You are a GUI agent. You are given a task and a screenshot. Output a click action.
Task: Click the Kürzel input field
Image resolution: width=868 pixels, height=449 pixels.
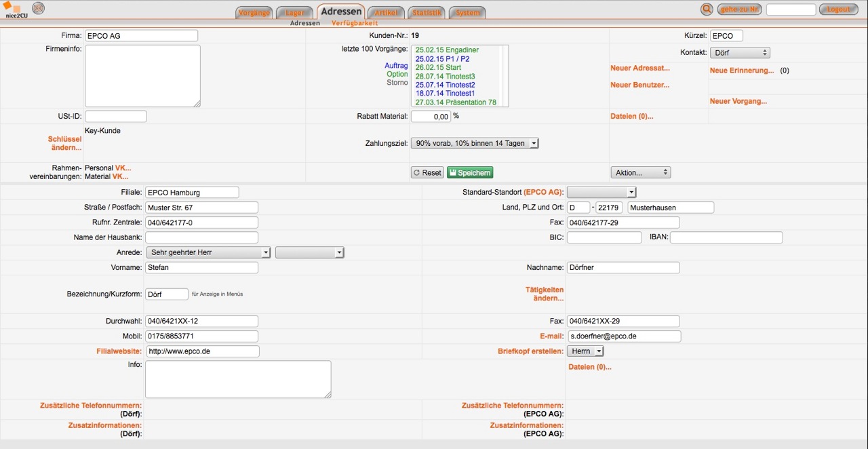(x=726, y=36)
